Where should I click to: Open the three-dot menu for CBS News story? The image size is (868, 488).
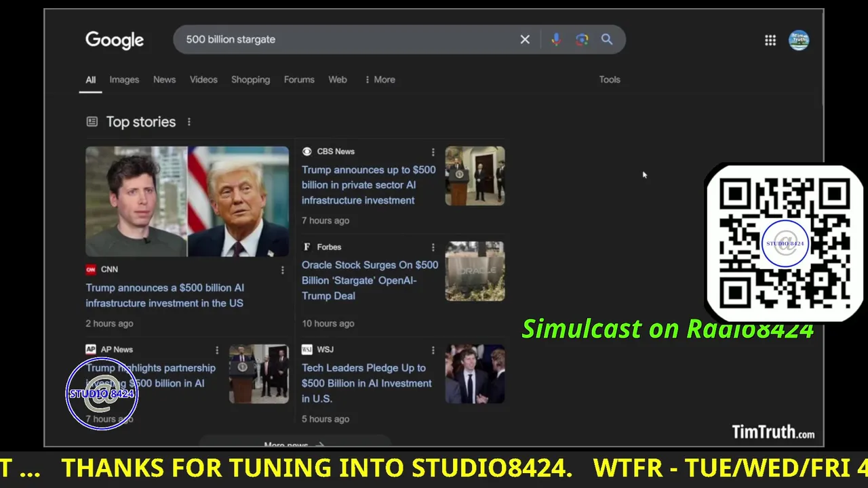coord(433,152)
